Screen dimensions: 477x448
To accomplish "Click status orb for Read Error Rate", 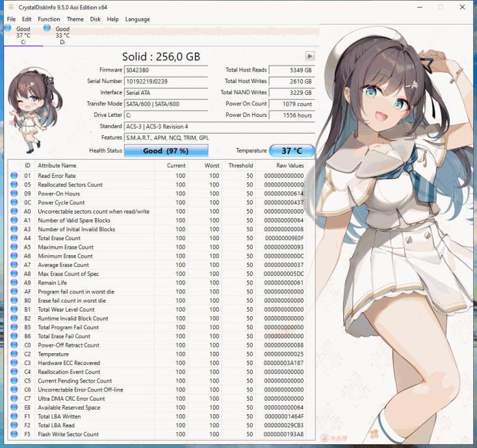I will coord(14,176).
